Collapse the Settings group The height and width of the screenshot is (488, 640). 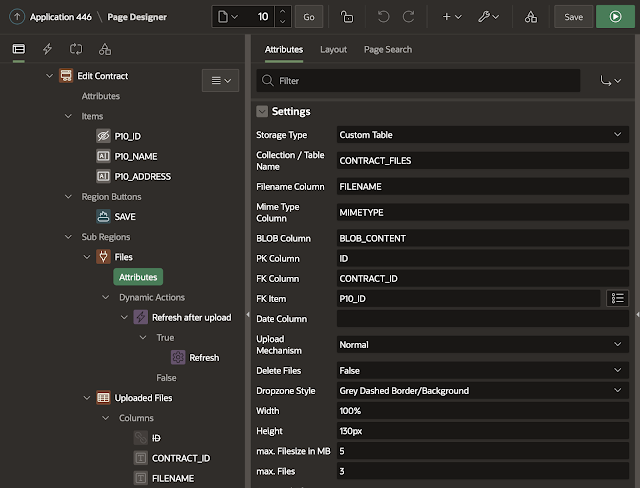pyautogui.click(x=262, y=111)
